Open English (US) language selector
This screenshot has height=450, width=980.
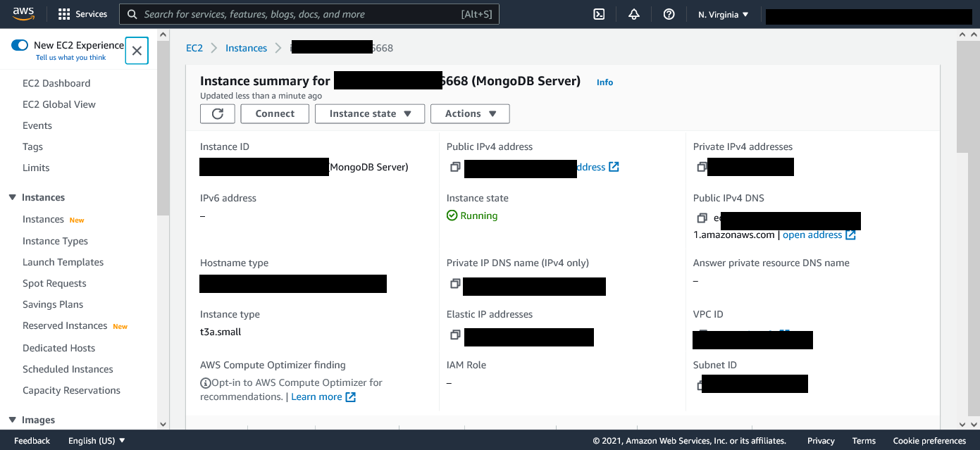[x=97, y=441]
